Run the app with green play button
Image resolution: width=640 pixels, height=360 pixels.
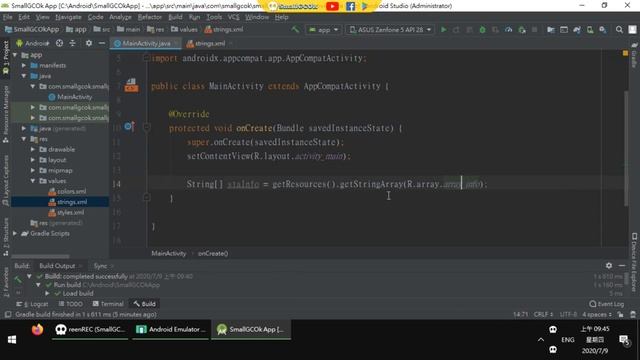click(x=444, y=30)
